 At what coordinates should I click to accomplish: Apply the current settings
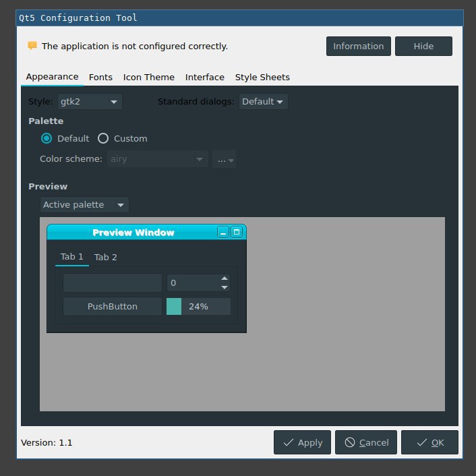(302, 442)
